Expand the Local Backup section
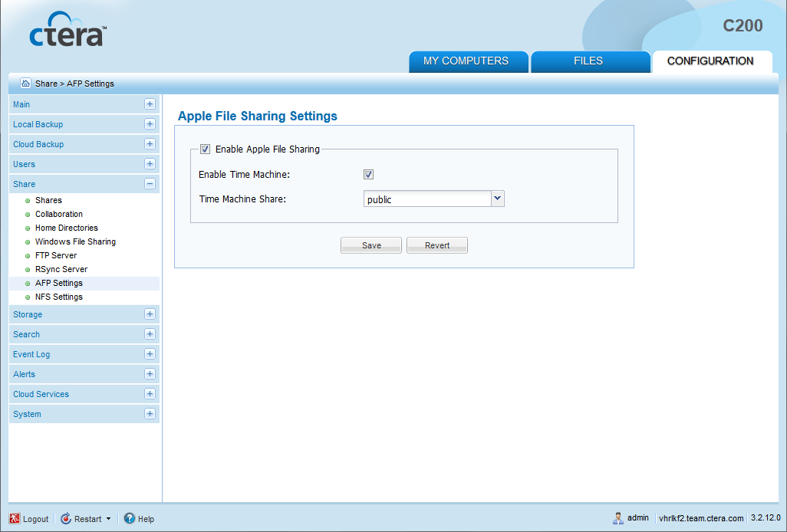 (x=150, y=124)
